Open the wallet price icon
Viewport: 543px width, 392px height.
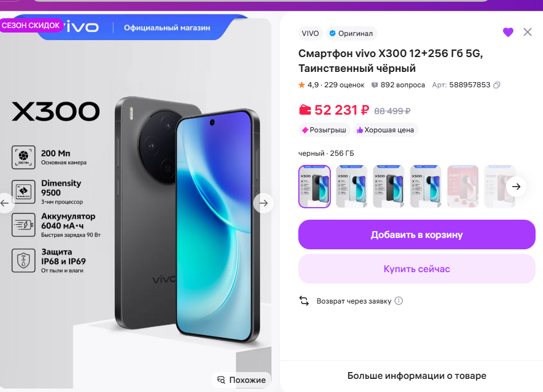click(x=305, y=110)
